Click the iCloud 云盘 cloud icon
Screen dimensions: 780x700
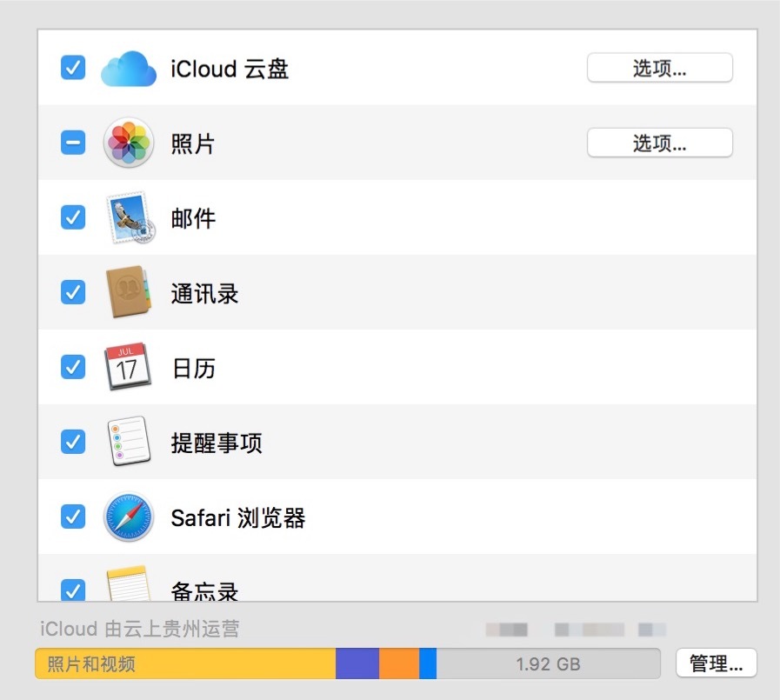click(x=129, y=68)
